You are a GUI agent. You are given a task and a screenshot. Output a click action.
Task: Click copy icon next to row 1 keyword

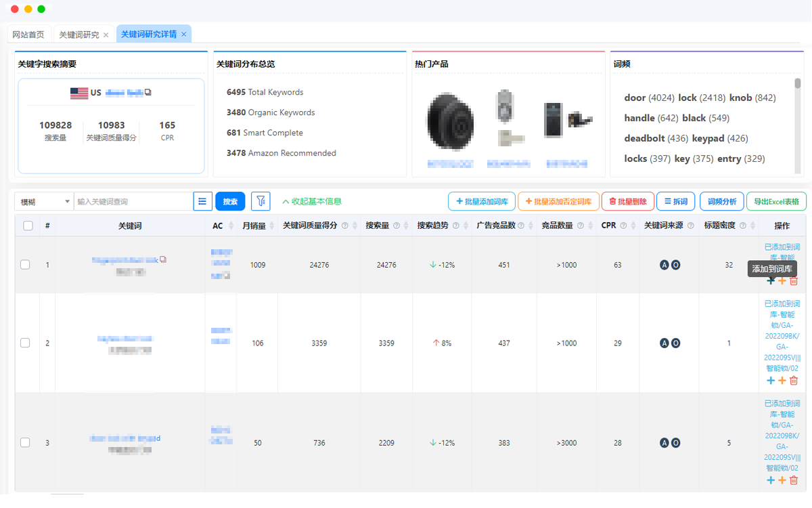(163, 259)
